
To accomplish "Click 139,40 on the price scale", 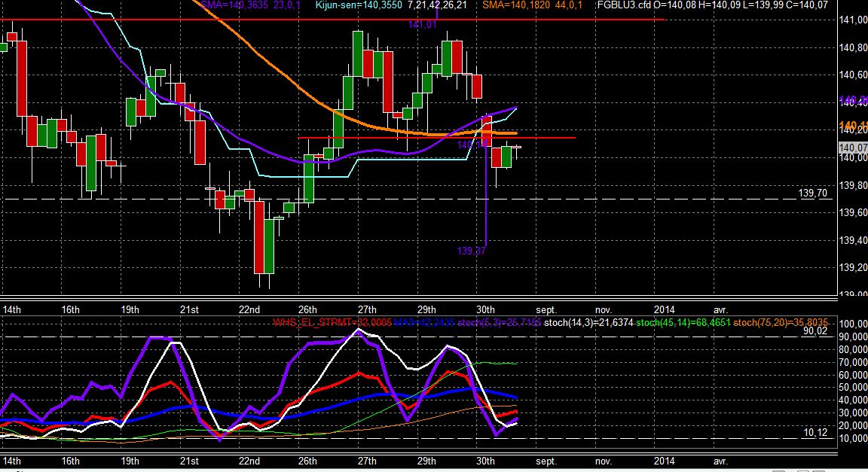I will [x=853, y=240].
